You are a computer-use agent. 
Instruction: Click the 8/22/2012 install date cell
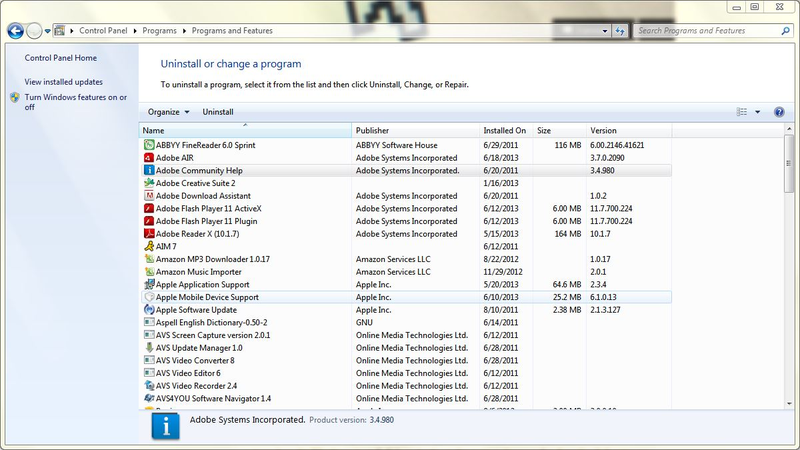click(501, 259)
